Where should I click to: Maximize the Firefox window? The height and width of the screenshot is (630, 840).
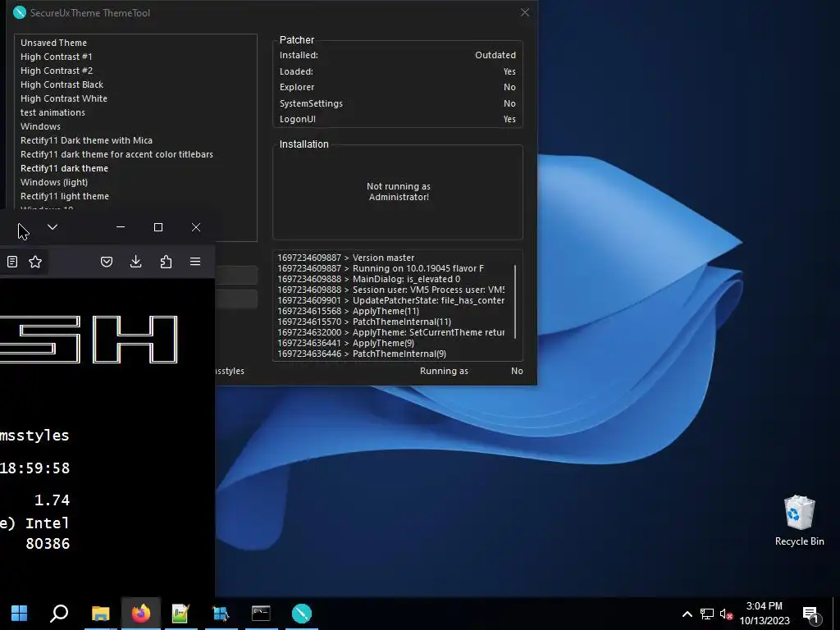coord(158,227)
